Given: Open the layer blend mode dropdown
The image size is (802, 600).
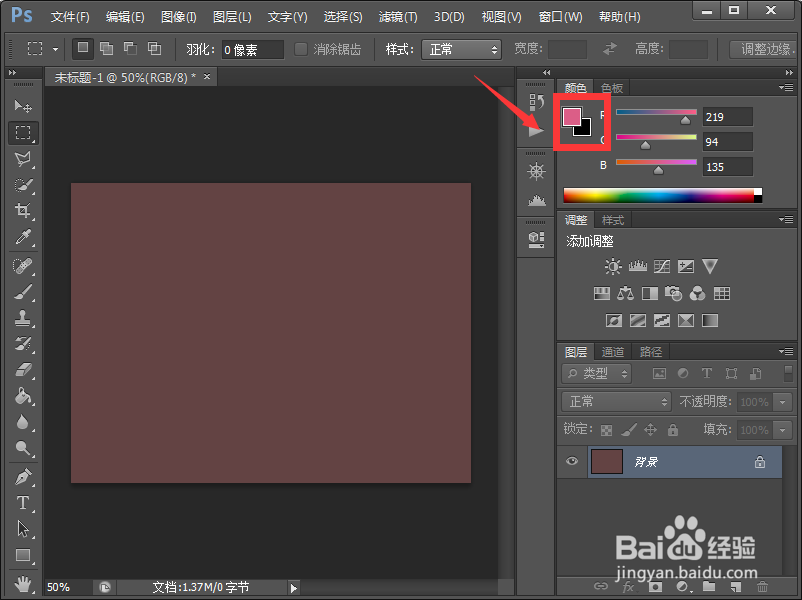Looking at the screenshot, I should pyautogui.click(x=614, y=401).
